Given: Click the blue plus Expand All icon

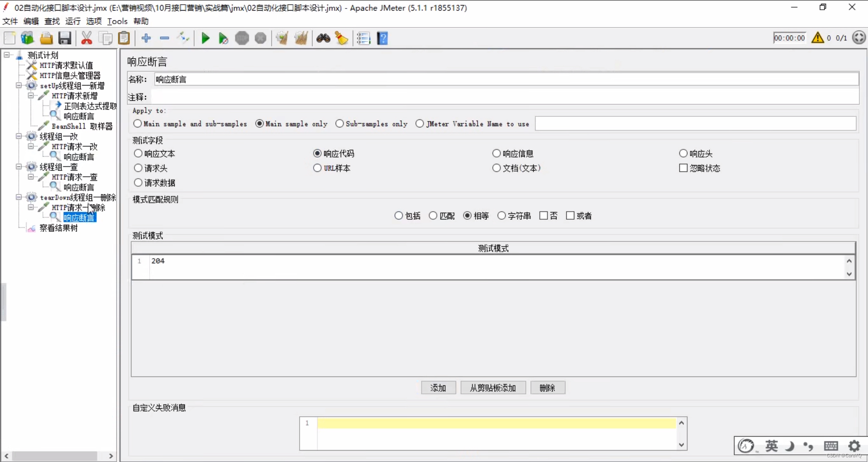Looking at the screenshot, I should [146, 38].
